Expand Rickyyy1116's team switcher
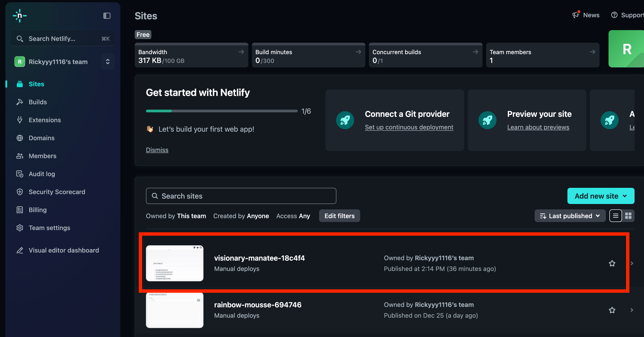The height and width of the screenshot is (337, 644). tap(108, 62)
